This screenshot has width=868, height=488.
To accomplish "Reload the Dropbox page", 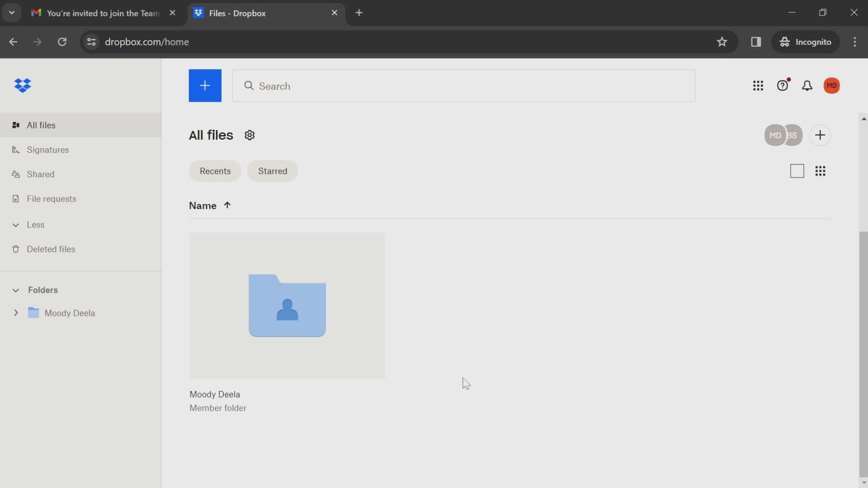I will pyautogui.click(x=62, y=42).
